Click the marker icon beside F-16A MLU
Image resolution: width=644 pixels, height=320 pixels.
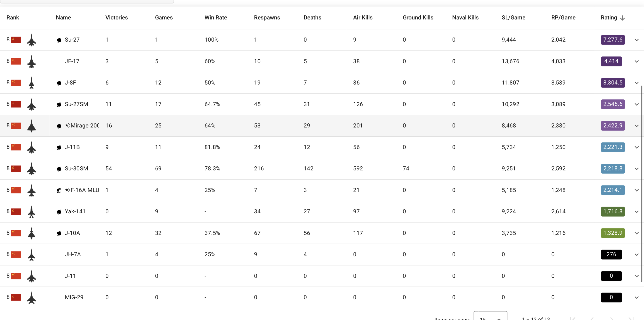[x=59, y=190]
